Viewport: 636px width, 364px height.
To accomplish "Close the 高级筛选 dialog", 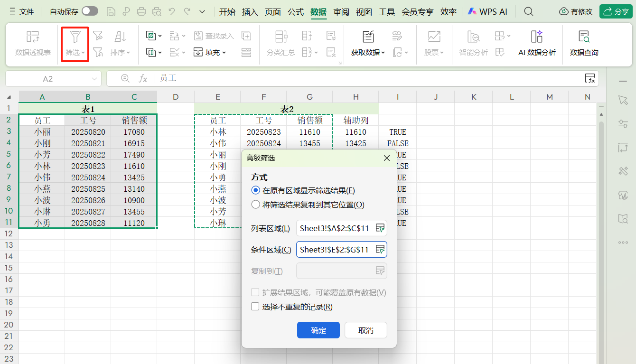I will pyautogui.click(x=387, y=158).
